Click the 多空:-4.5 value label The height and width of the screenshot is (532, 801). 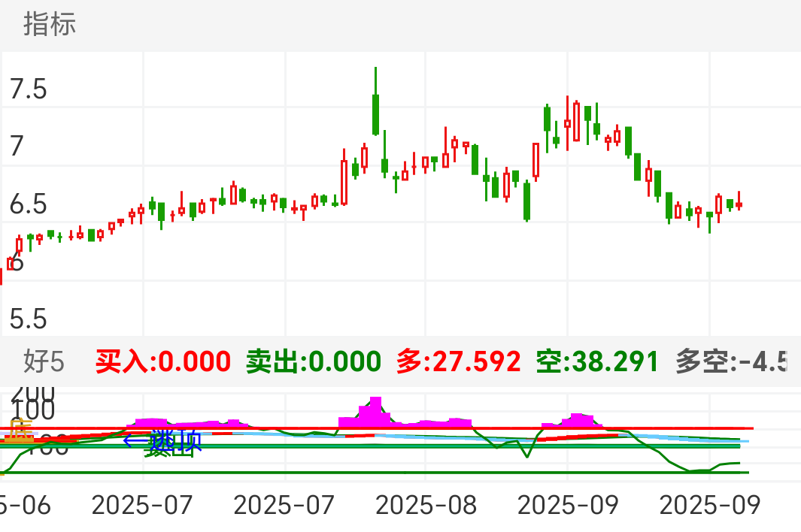731,362
